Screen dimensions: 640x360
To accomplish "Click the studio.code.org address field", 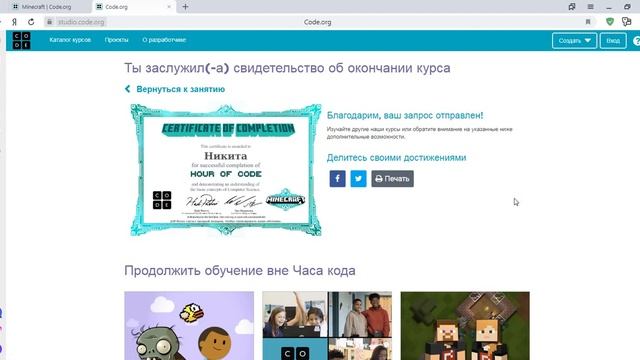I will tap(81, 22).
